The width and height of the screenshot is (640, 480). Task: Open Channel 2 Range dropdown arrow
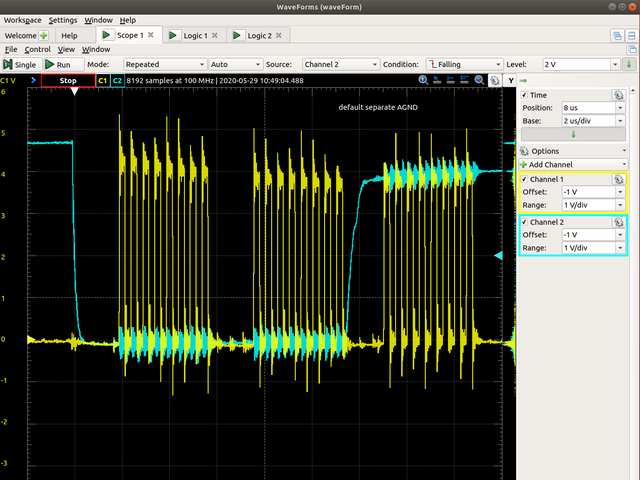(x=620, y=248)
